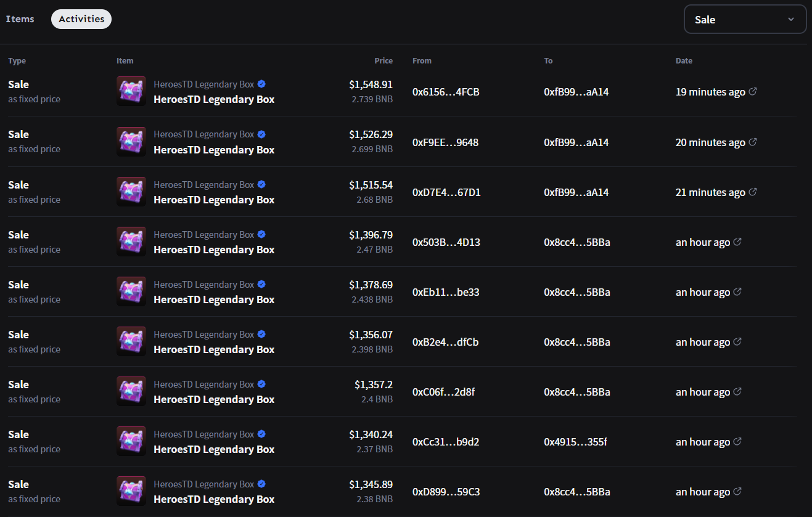Select the Activities tab
The width and height of the screenshot is (812, 517).
[81, 19]
